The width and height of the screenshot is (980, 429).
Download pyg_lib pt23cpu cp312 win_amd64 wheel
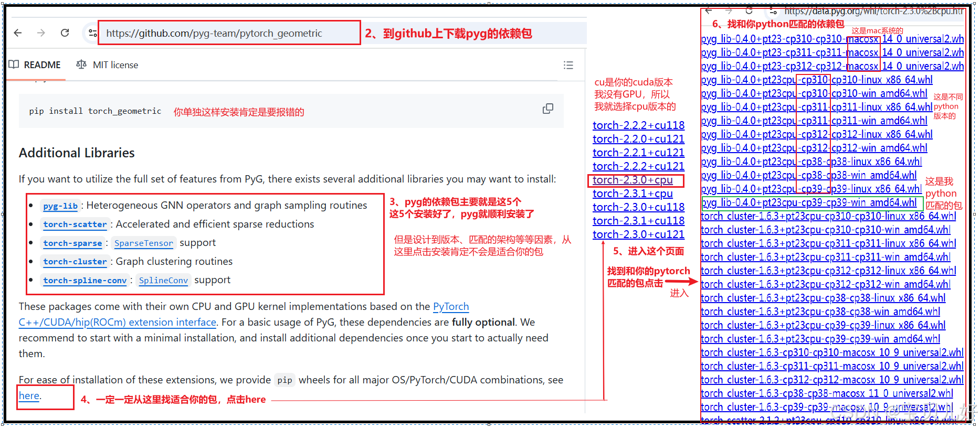pos(814,148)
